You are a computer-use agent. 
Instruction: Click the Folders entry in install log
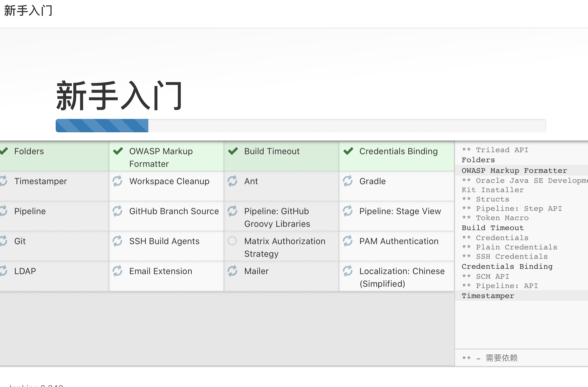click(x=478, y=160)
